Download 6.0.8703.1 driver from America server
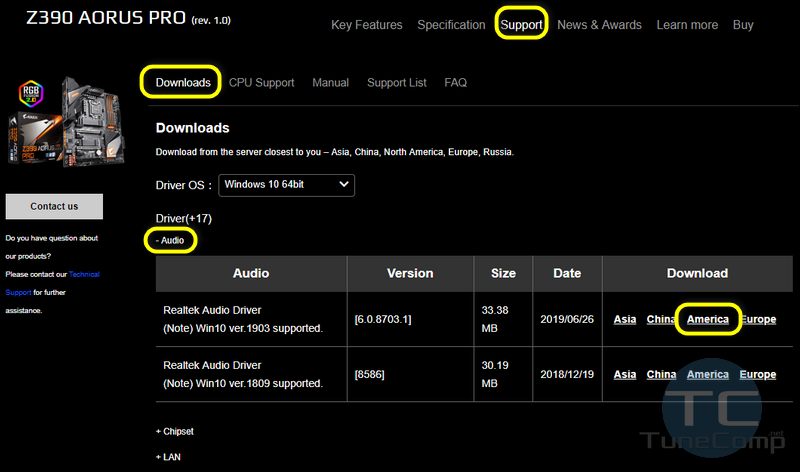Viewport: 800px width, 472px height. tap(708, 319)
